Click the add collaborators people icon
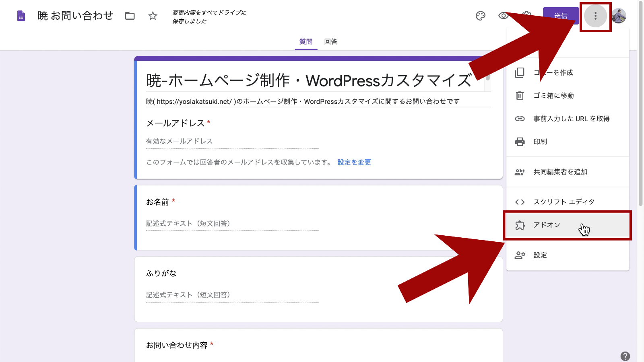644x362 pixels. (x=520, y=172)
